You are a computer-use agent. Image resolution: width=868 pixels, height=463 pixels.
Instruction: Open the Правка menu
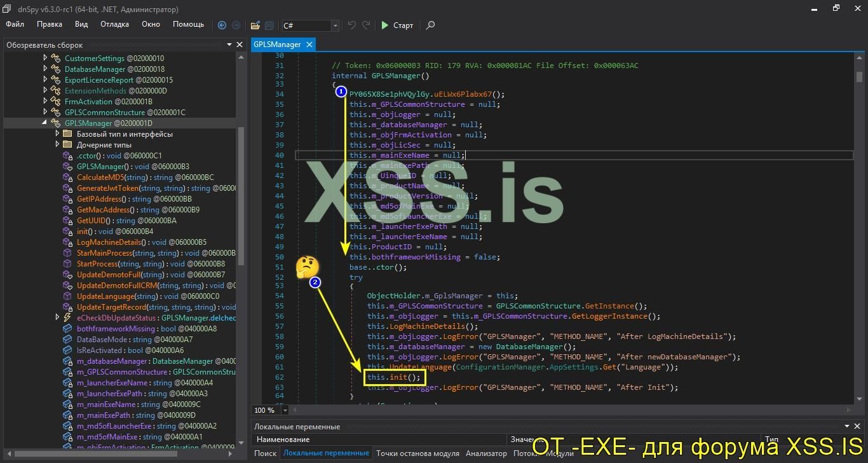(50, 24)
